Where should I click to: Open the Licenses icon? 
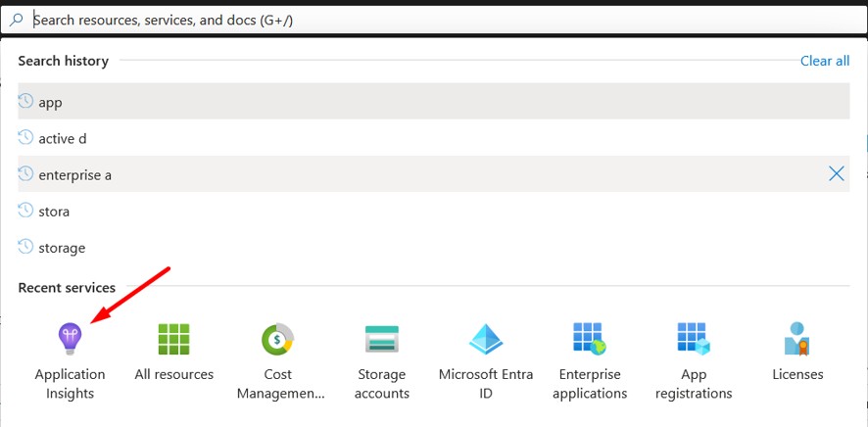(797, 339)
